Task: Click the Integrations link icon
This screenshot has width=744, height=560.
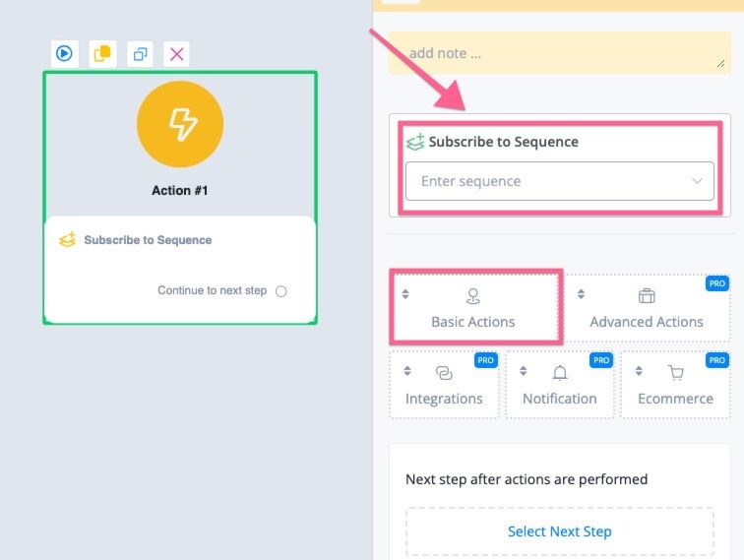Action: [x=444, y=373]
